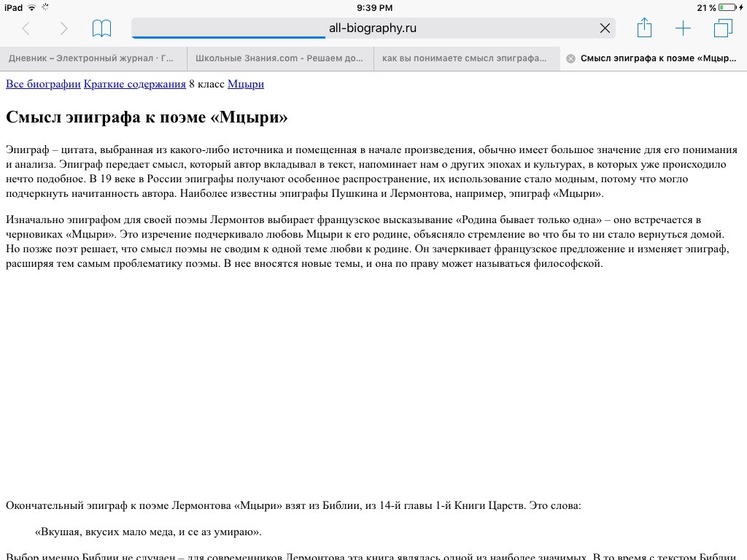Image resolution: width=747 pixels, height=560 pixels.
Task: Open the как вы понимаете смысл эпиграфа tab
Action: tap(467, 58)
